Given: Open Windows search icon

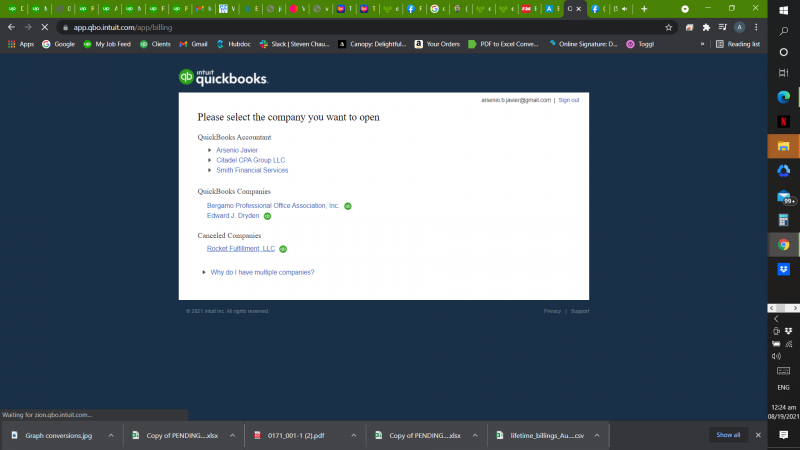Looking at the screenshot, I should [x=784, y=32].
